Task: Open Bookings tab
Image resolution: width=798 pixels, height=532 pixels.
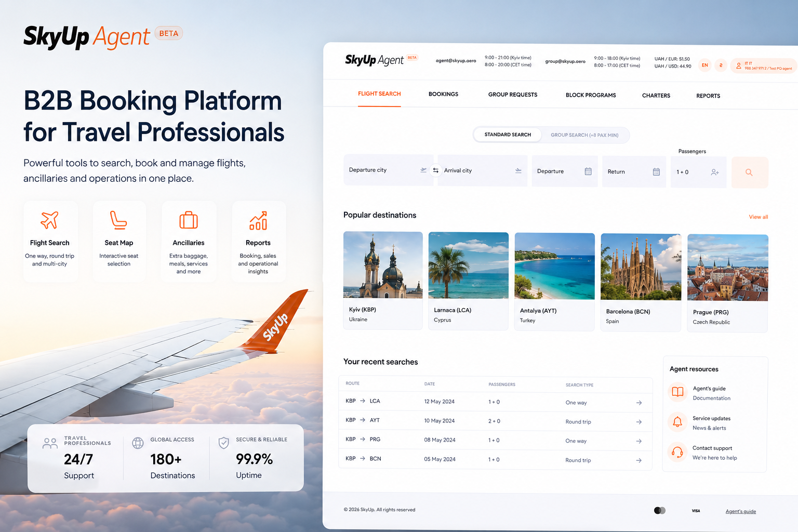Action: [443, 95]
